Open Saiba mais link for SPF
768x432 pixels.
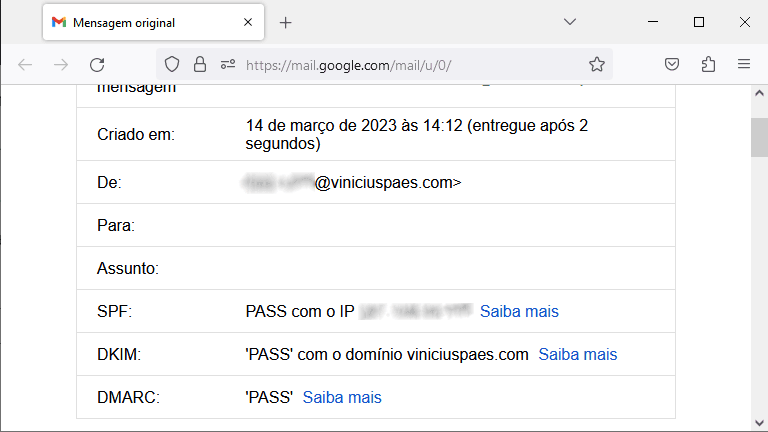pos(519,311)
